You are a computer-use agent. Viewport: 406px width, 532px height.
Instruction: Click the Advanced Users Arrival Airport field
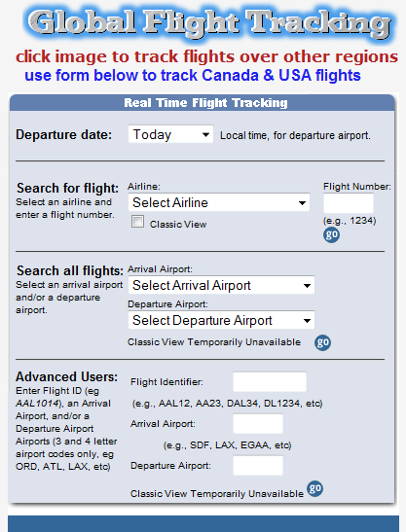point(258,424)
